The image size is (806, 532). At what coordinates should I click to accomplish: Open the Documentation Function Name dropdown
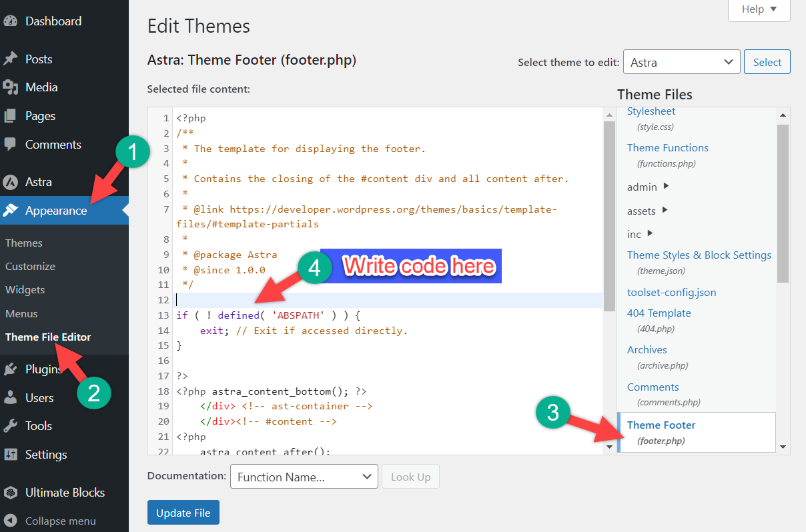click(x=304, y=476)
